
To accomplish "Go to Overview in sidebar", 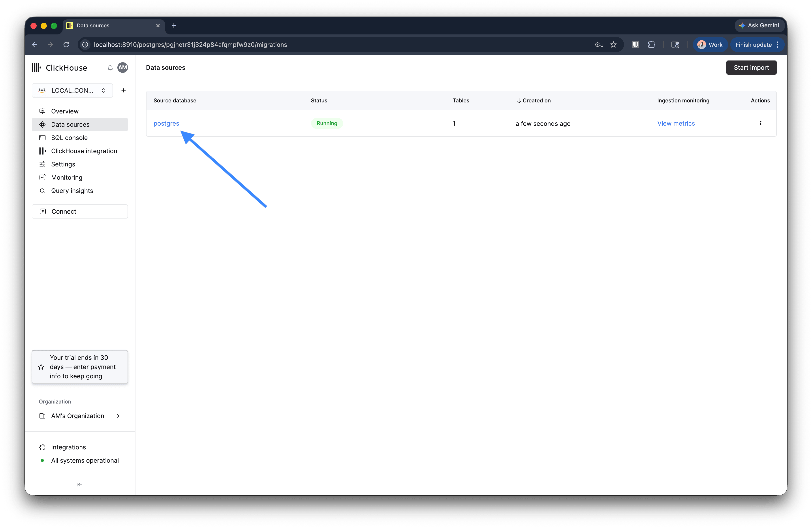I will (x=80, y=111).
